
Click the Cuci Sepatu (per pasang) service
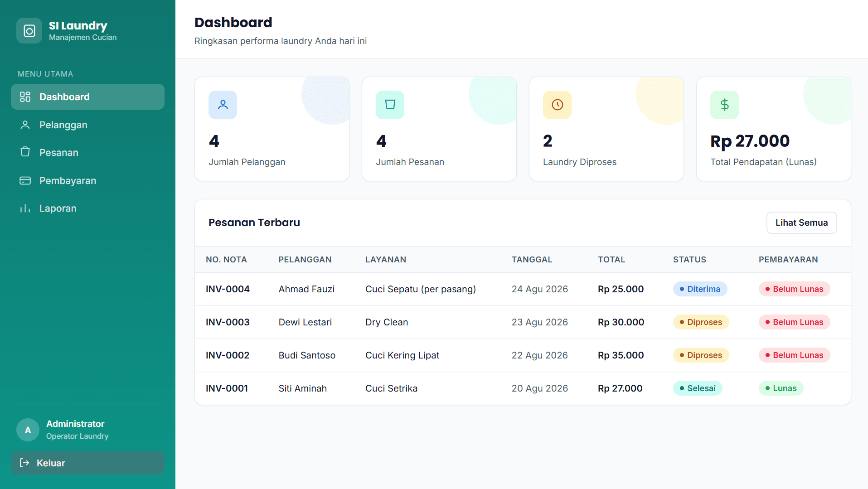[421, 289]
